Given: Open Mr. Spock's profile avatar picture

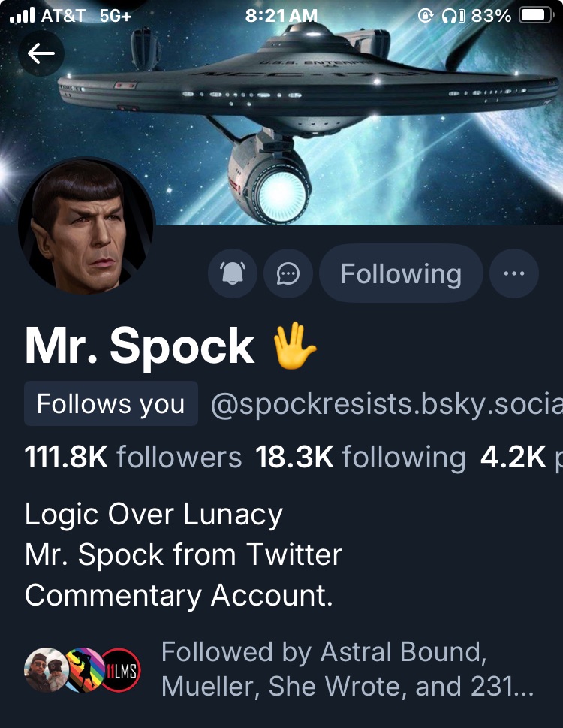Looking at the screenshot, I should coord(86,225).
